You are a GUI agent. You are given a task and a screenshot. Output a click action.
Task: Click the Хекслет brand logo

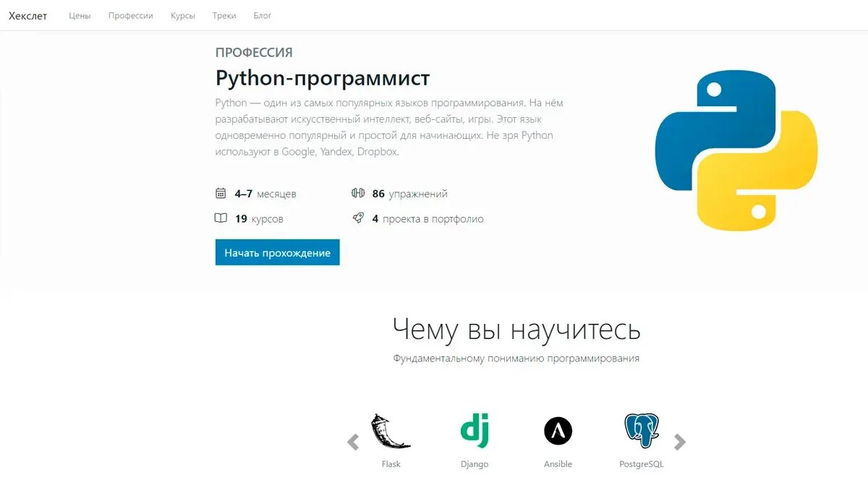28,16
